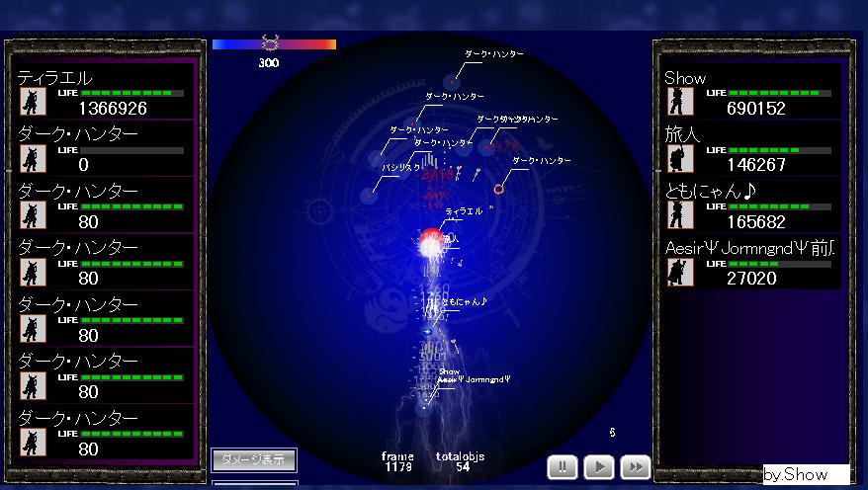Select the バシリスク unit marker on the field

369,195
